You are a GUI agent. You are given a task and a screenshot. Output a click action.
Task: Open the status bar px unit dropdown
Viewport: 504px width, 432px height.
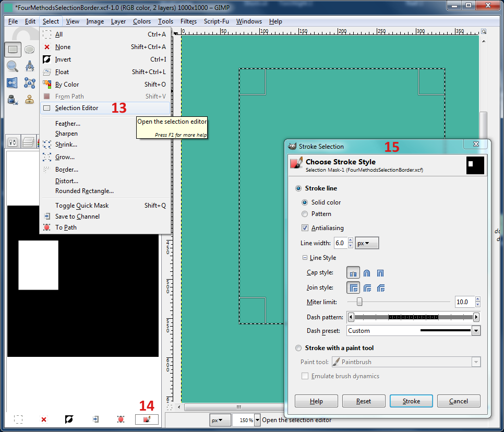(x=220, y=420)
